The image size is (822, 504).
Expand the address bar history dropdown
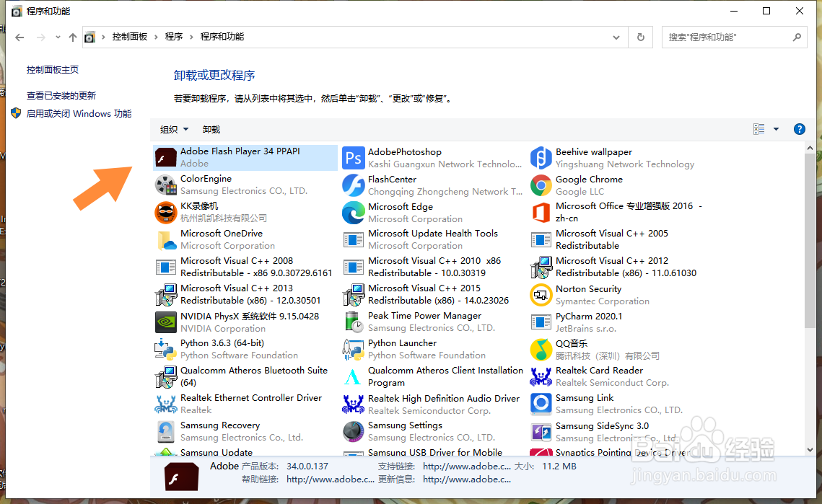click(616, 37)
